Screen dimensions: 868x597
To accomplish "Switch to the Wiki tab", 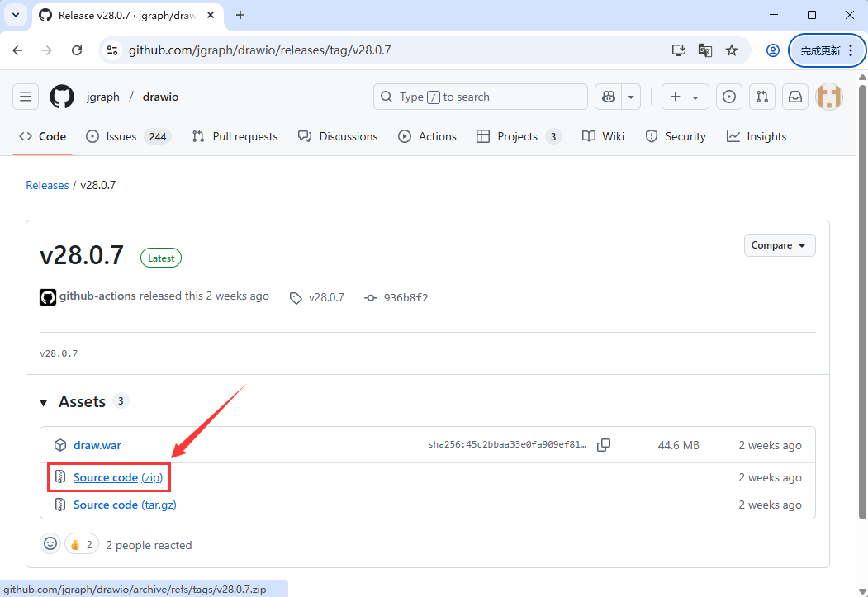I will (x=604, y=137).
